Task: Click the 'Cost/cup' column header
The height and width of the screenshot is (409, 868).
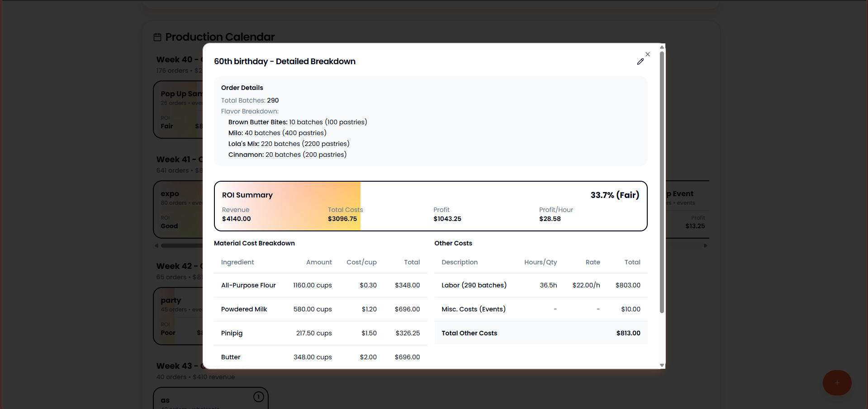Action: click(x=361, y=262)
